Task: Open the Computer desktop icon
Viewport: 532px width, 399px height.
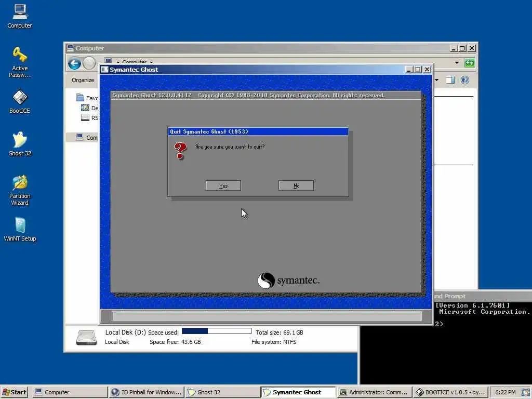Action: pos(20,16)
